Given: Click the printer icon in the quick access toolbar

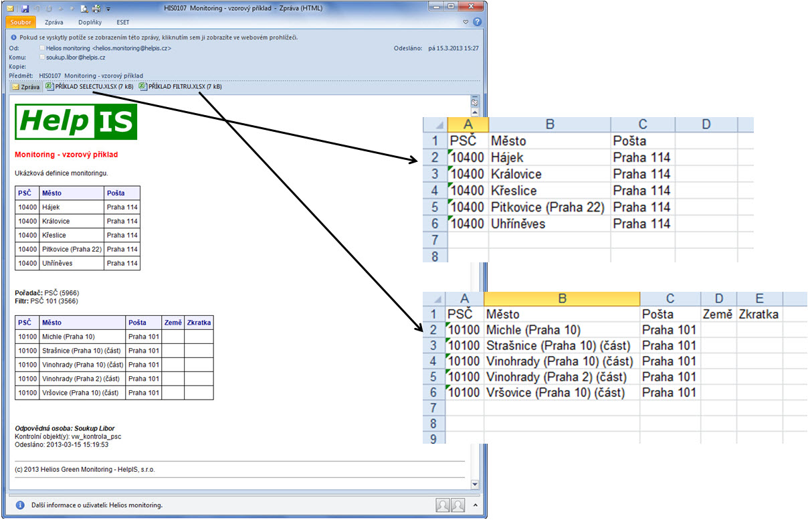Looking at the screenshot, I should coord(96,9).
